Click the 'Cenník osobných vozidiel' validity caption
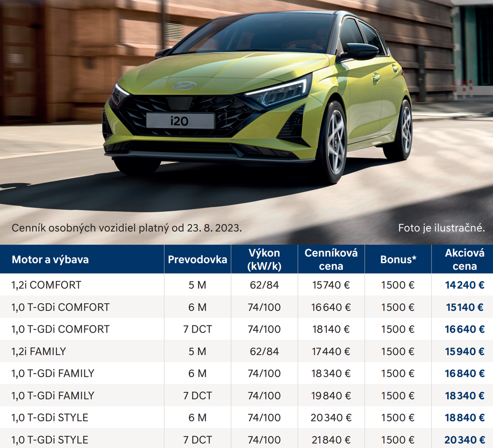Screen dimensions: 493x448 (x=127, y=228)
